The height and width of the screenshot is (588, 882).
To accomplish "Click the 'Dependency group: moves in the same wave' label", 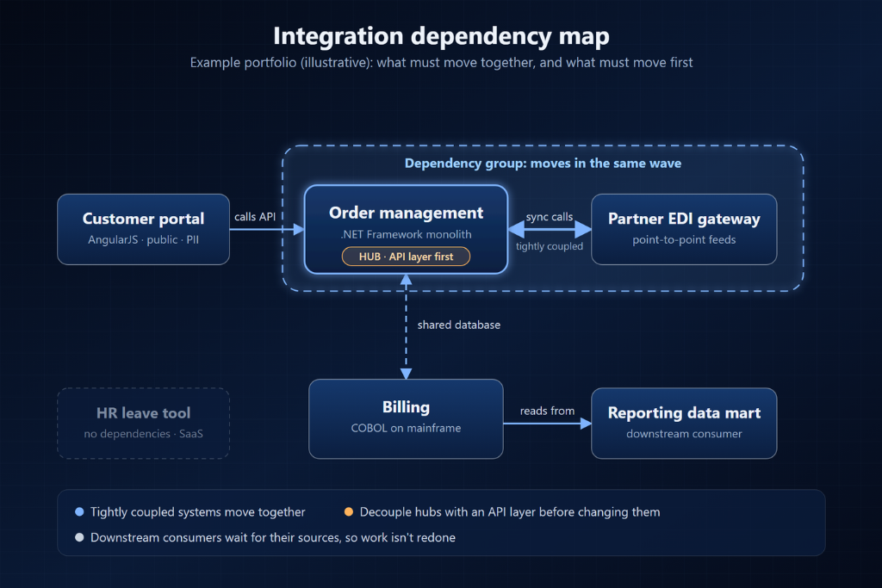I will 543,163.
